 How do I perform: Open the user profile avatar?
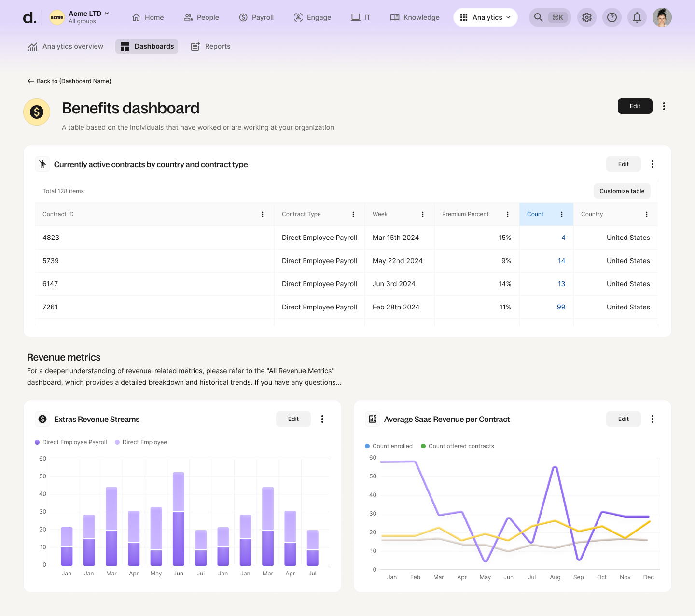662,17
